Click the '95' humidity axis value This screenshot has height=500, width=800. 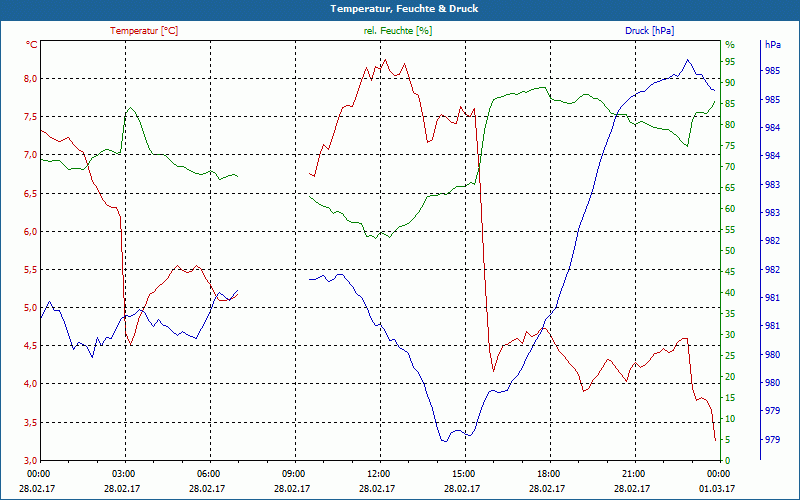[730, 62]
